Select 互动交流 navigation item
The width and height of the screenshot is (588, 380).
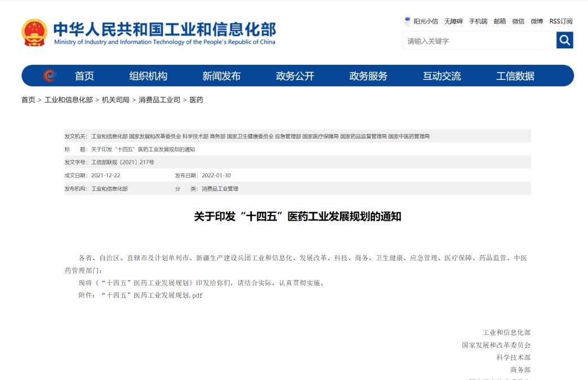(x=442, y=76)
